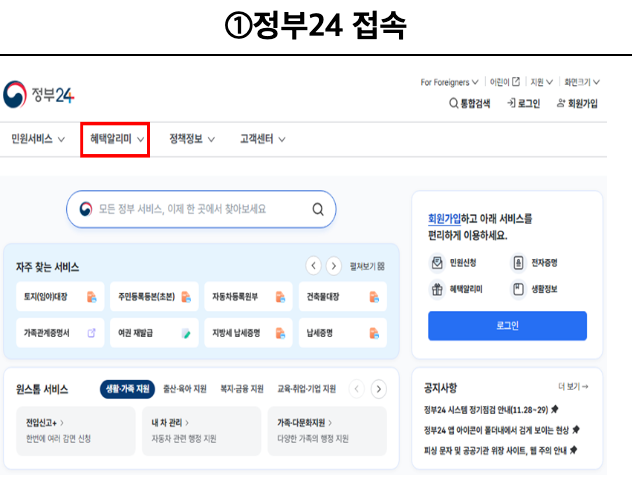Click 펼쳐보기 to expand services
The width and height of the screenshot is (632, 496).
367,266
